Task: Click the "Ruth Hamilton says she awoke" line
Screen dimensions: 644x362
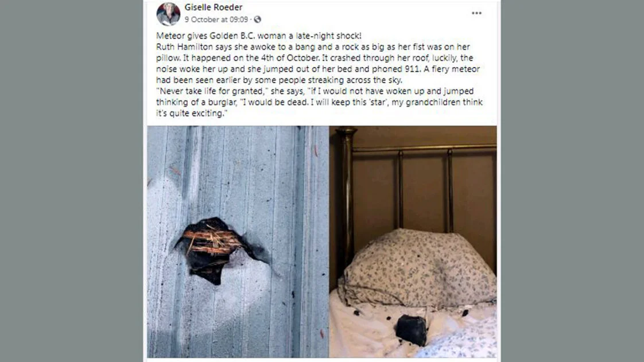Action: coord(313,47)
